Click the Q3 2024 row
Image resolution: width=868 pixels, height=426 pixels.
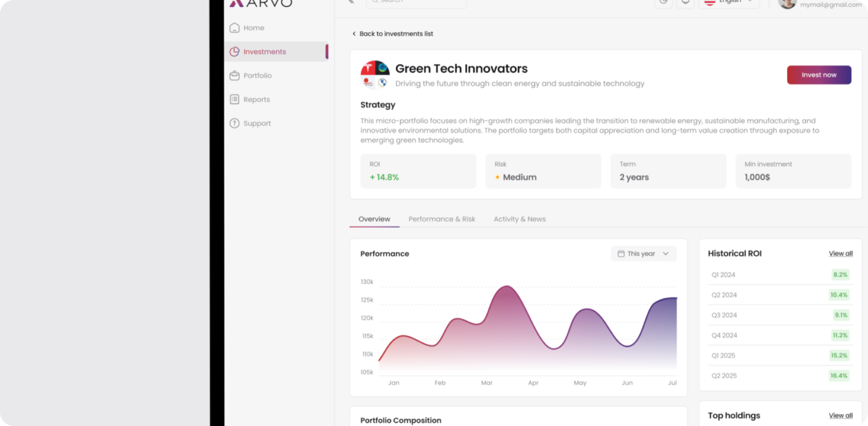tap(780, 315)
